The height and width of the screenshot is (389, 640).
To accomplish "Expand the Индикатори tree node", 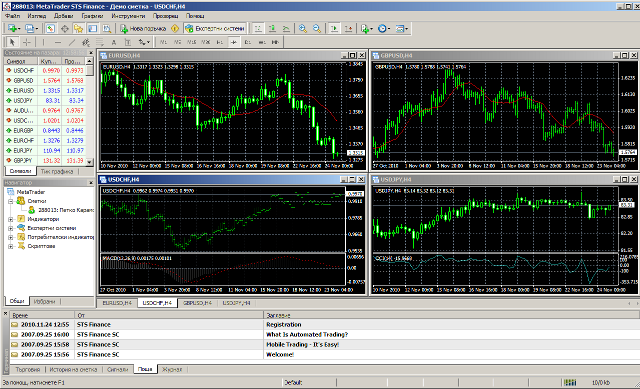I will coord(11,219).
